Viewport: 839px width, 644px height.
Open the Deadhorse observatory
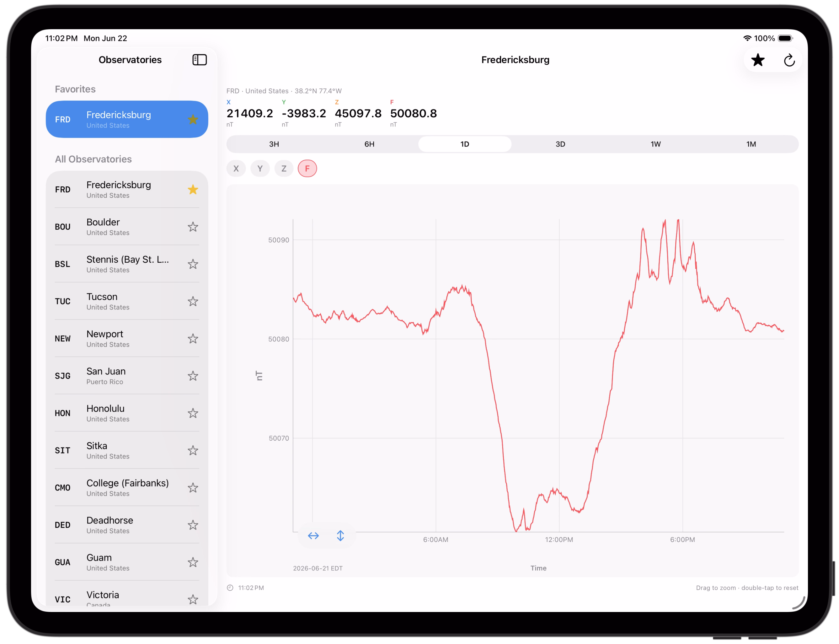[127, 525]
